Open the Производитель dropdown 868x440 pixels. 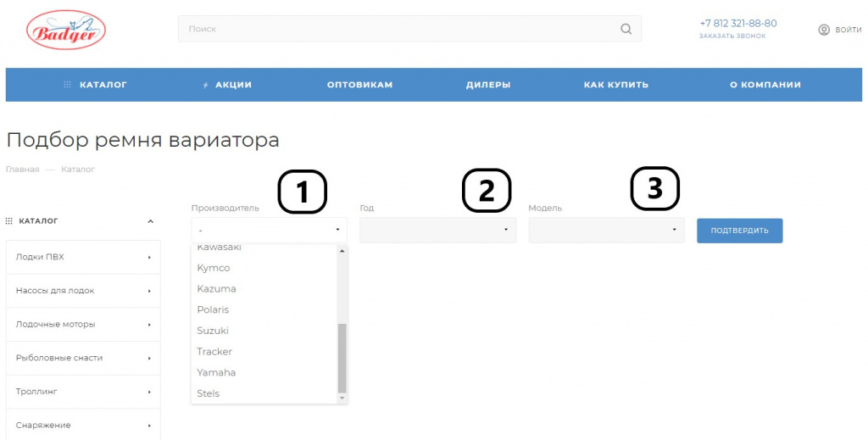[x=269, y=230]
